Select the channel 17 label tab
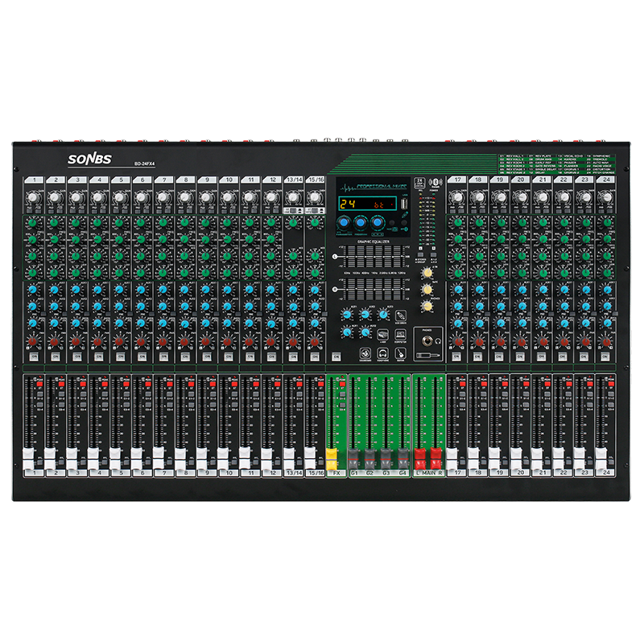This screenshot has height=644, width=644. (458, 180)
